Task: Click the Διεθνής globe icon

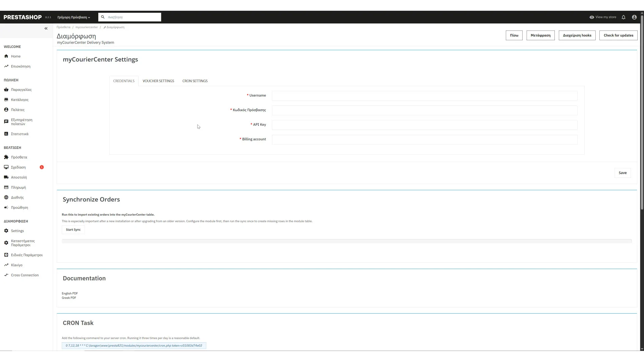Action: click(x=6, y=197)
